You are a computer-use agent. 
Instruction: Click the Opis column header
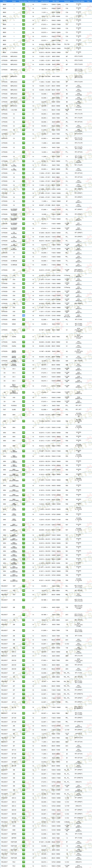(88, 1)
